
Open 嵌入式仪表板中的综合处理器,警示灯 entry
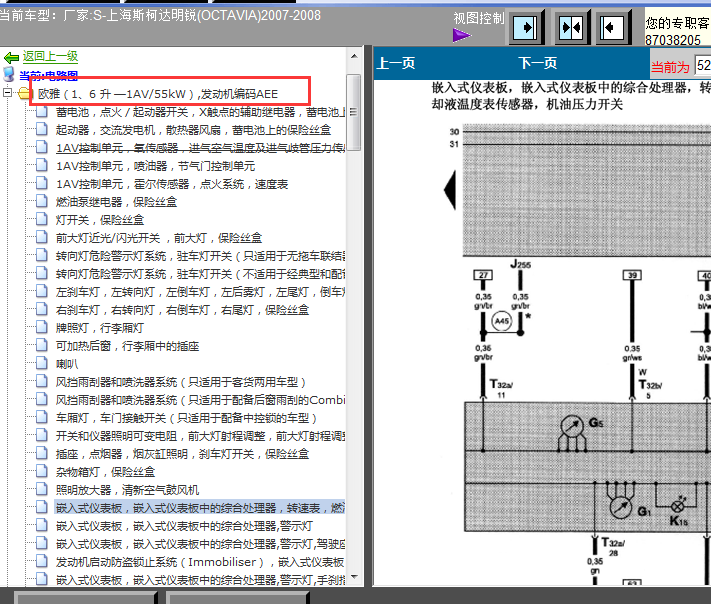tap(184, 526)
